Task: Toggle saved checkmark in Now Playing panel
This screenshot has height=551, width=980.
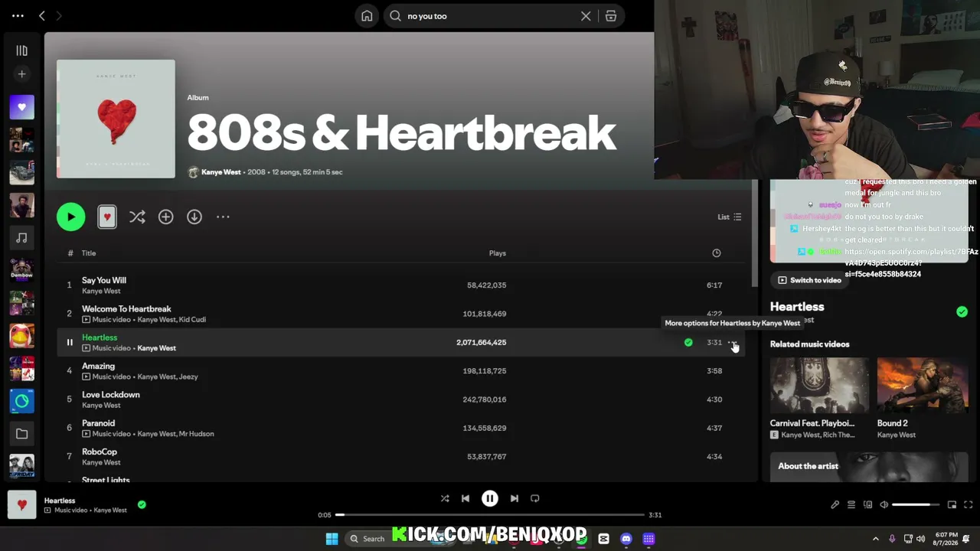Action: click(x=962, y=311)
